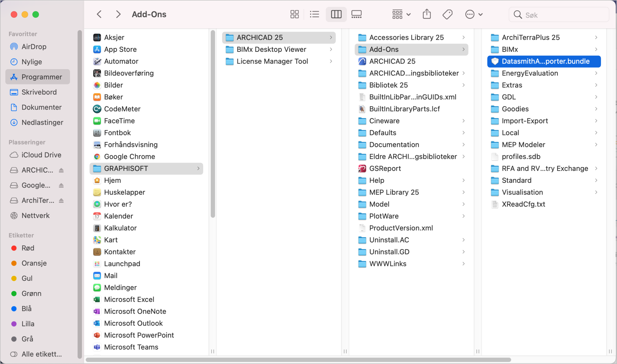The width and height of the screenshot is (617, 364).
Task: Open the grouping options dropdown
Action: (x=401, y=14)
